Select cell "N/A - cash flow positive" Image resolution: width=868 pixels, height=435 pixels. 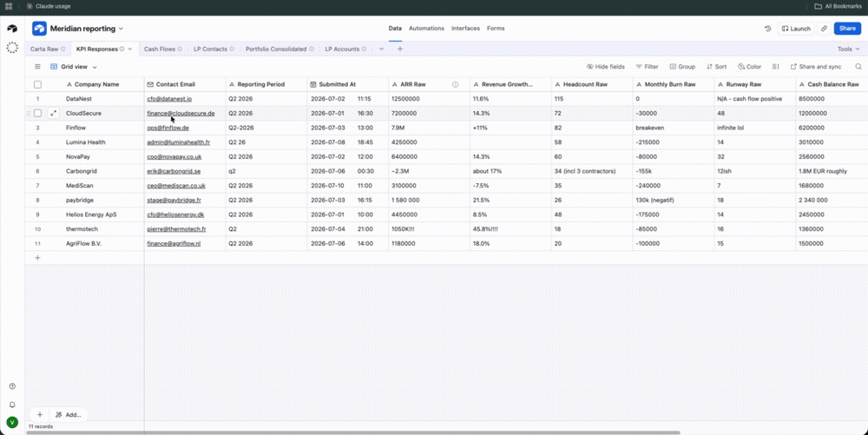coord(755,99)
